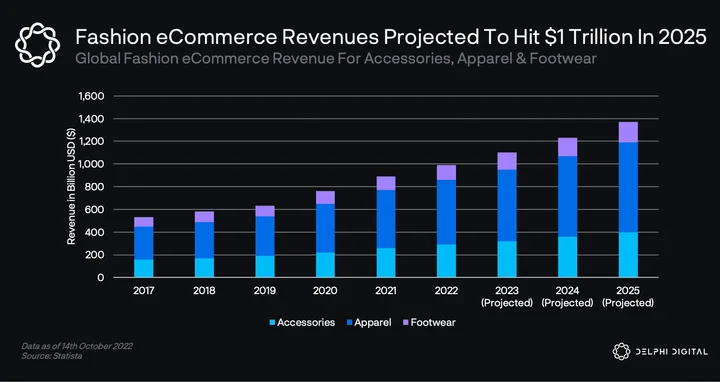720x382 pixels.
Task: Click the 2019 x-axis label
Action: 264,291
